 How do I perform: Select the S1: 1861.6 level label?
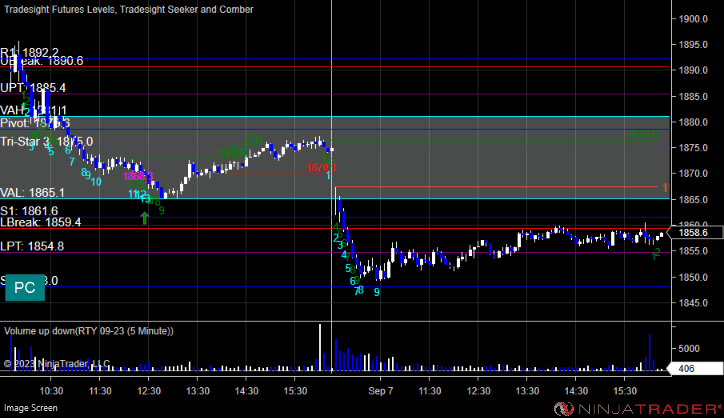coord(29,211)
